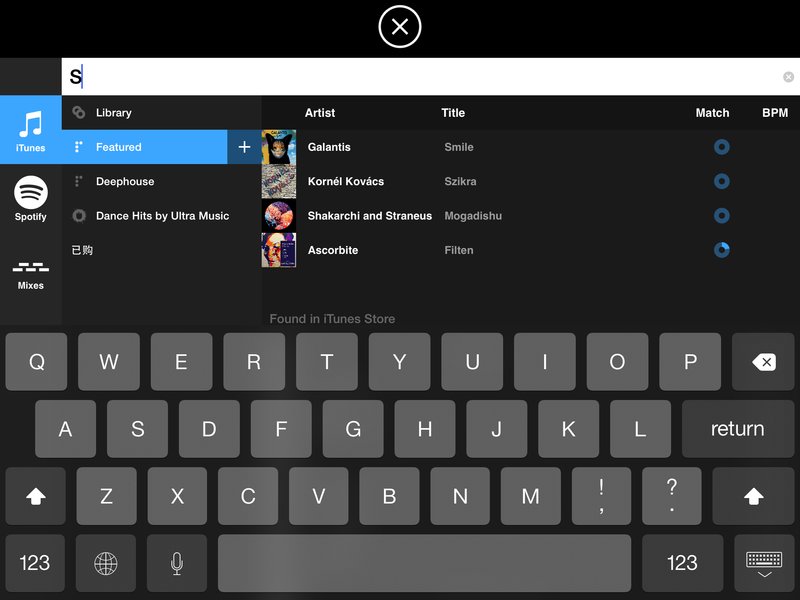
Task: Tap the Ascorbite album artwork
Action: pyautogui.click(x=279, y=250)
